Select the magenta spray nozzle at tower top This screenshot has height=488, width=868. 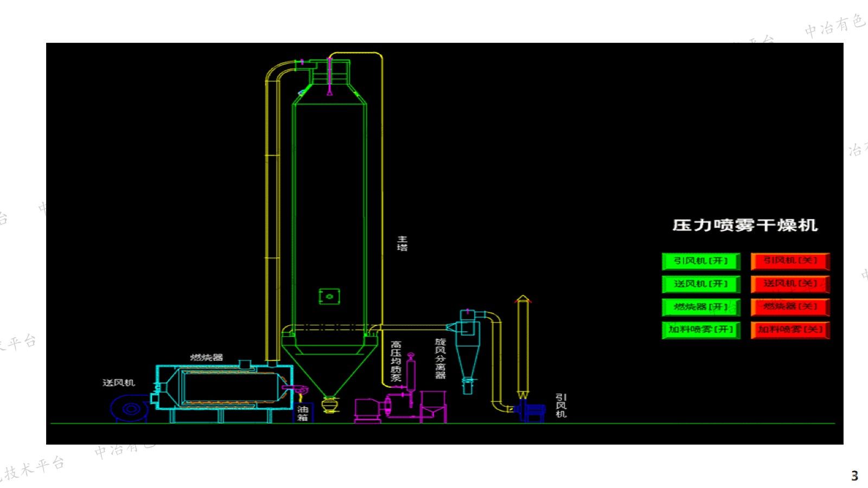(329, 76)
